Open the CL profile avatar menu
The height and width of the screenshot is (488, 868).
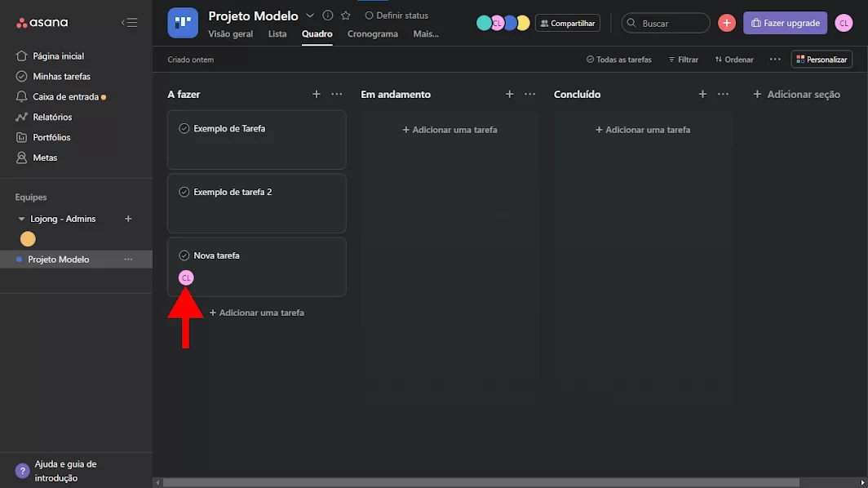click(x=844, y=24)
